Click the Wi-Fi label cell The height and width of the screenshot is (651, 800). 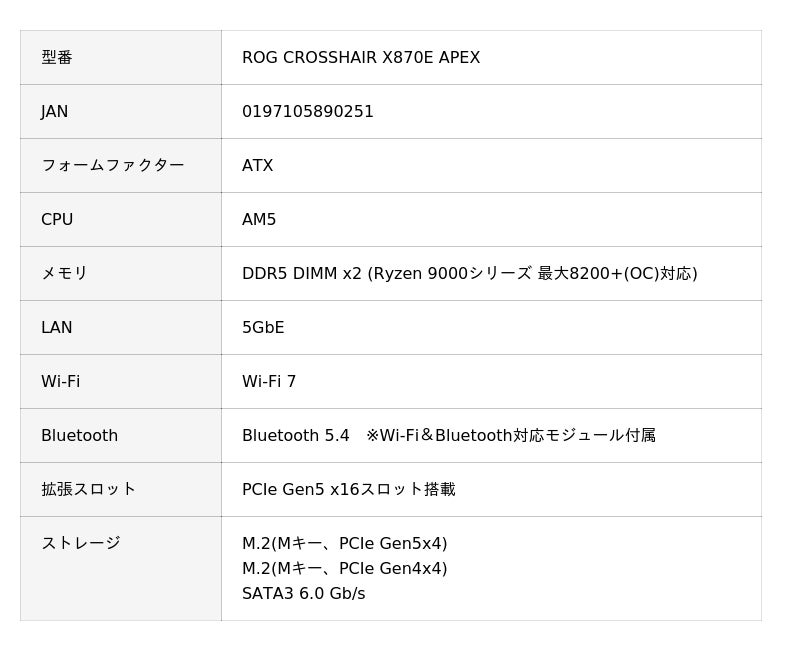tap(60, 382)
